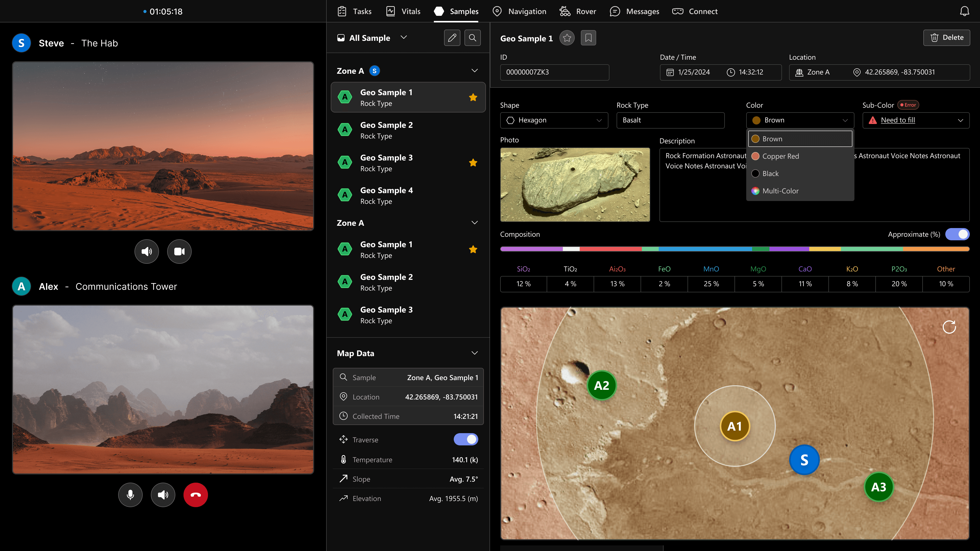980x551 pixels.
Task: Unstar Geo Sample 3 in Zone A
Action: (473, 163)
